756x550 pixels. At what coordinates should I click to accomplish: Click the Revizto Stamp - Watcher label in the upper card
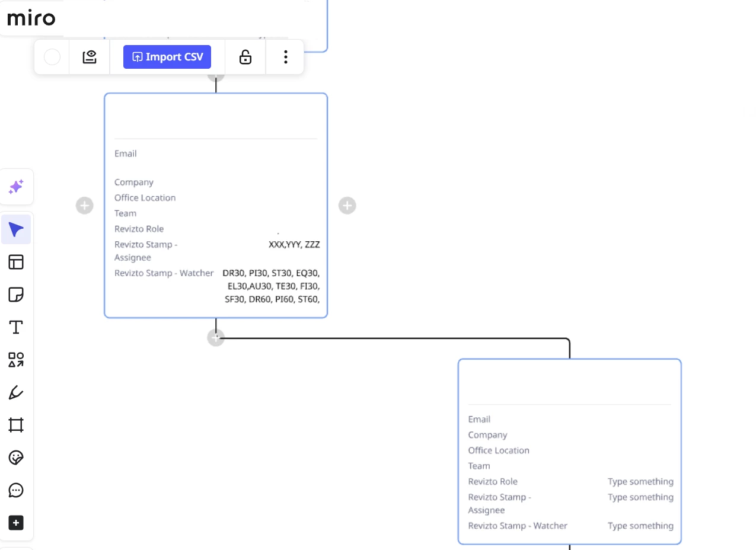tap(164, 273)
